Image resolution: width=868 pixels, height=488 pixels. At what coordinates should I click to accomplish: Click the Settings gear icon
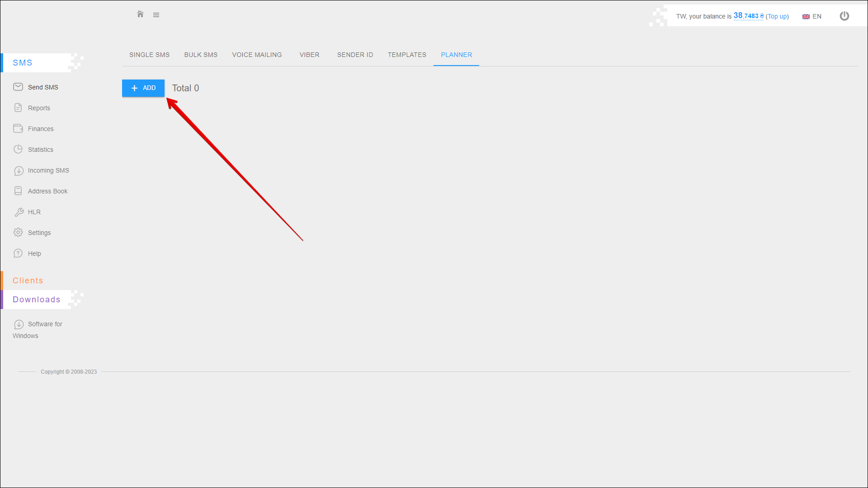tap(18, 232)
